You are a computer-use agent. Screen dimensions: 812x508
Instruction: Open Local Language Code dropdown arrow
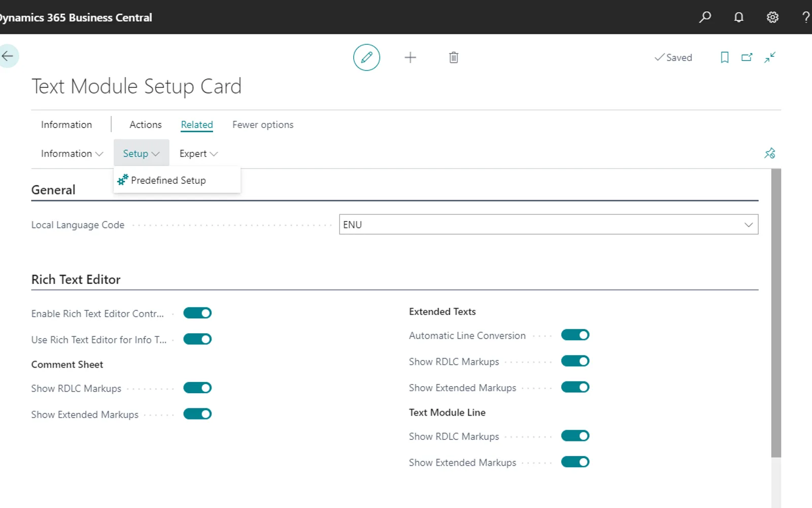click(749, 225)
